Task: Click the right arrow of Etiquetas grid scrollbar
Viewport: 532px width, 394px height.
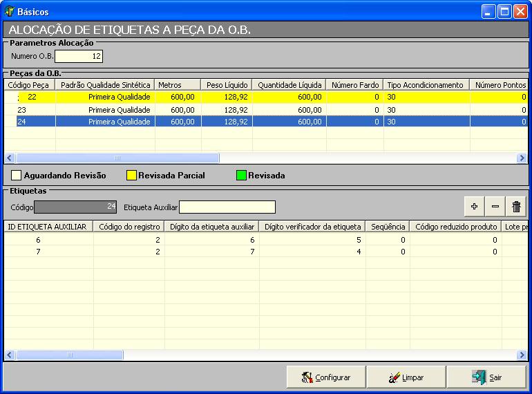Action: tap(522, 355)
